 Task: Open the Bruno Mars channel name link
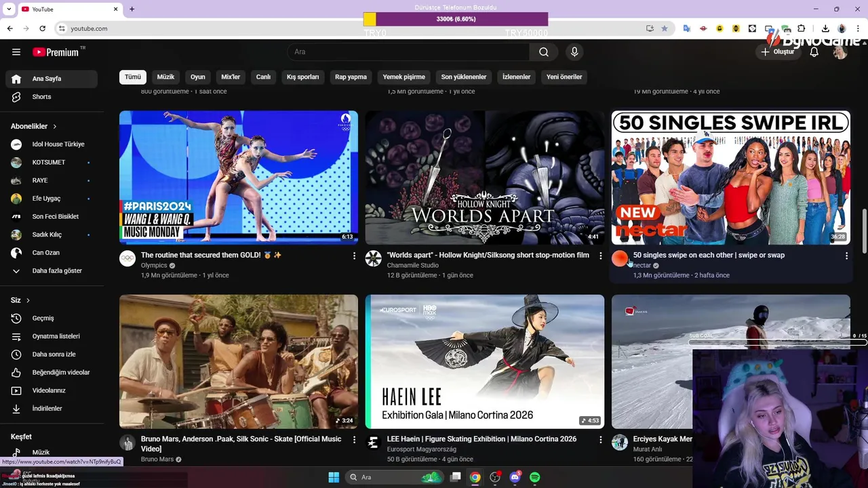(x=157, y=460)
